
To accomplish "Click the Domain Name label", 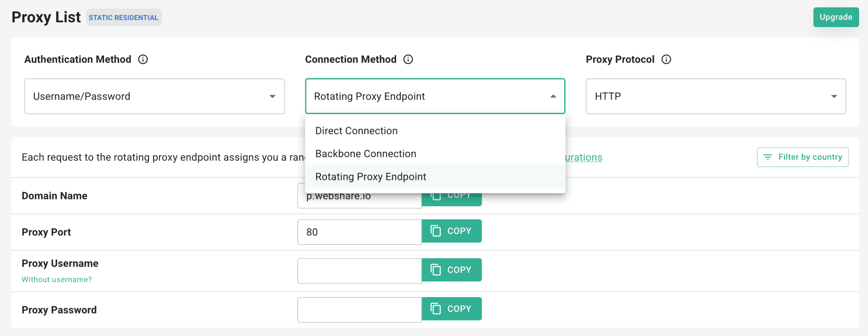I will pyautogui.click(x=55, y=196).
